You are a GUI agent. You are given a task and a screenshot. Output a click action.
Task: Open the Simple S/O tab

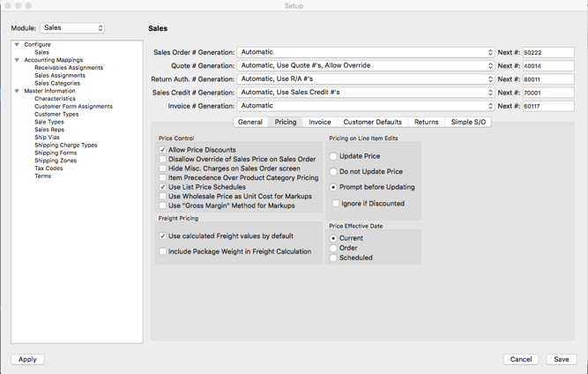pyautogui.click(x=468, y=122)
